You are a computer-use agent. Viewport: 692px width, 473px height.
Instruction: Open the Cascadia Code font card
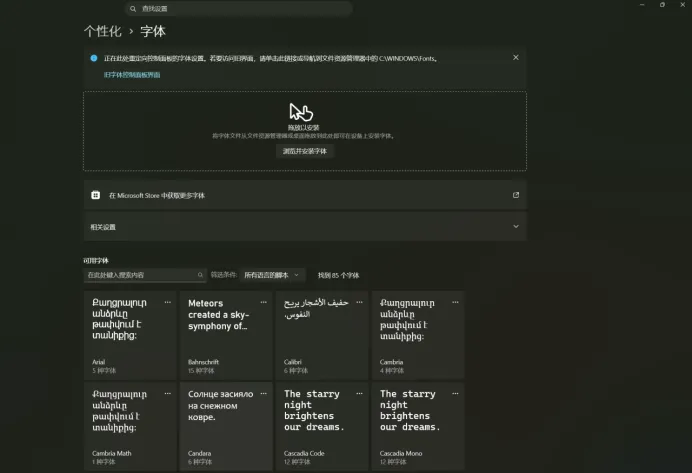coord(322,426)
